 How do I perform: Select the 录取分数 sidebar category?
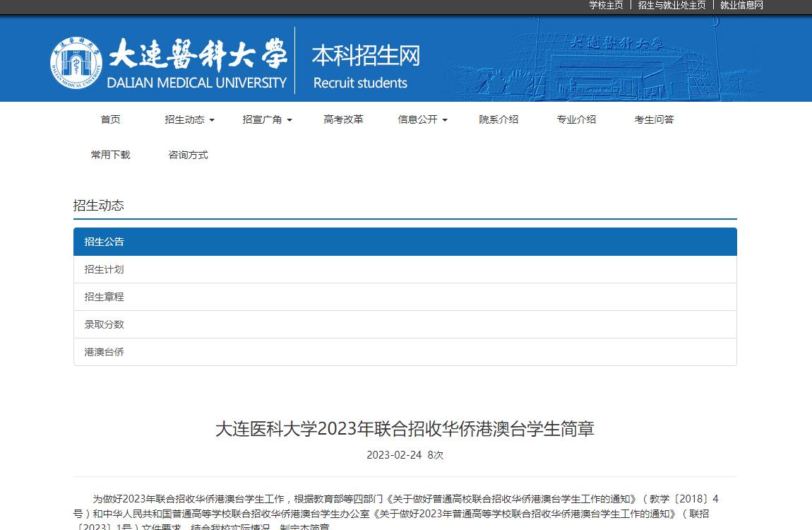tap(405, 324)
